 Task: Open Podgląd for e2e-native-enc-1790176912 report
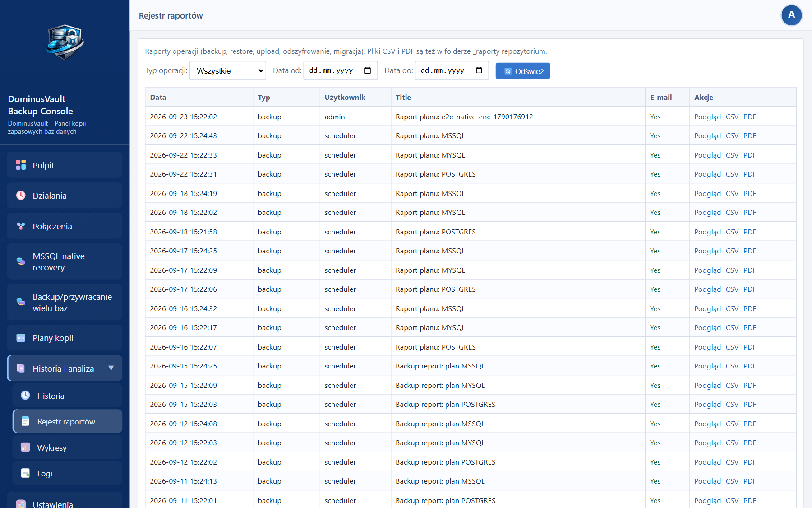tap(707, 117)
